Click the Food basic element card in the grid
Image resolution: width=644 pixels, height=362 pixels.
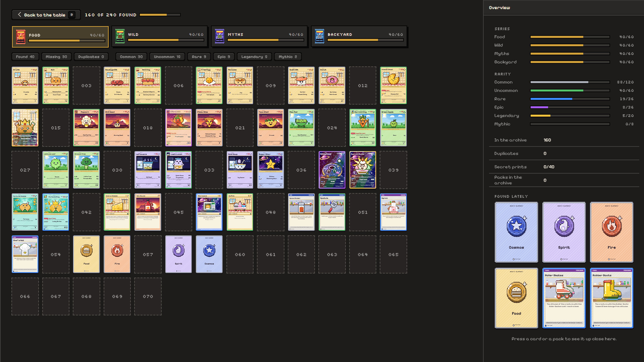pyautogui.click(x=86, y=254)
